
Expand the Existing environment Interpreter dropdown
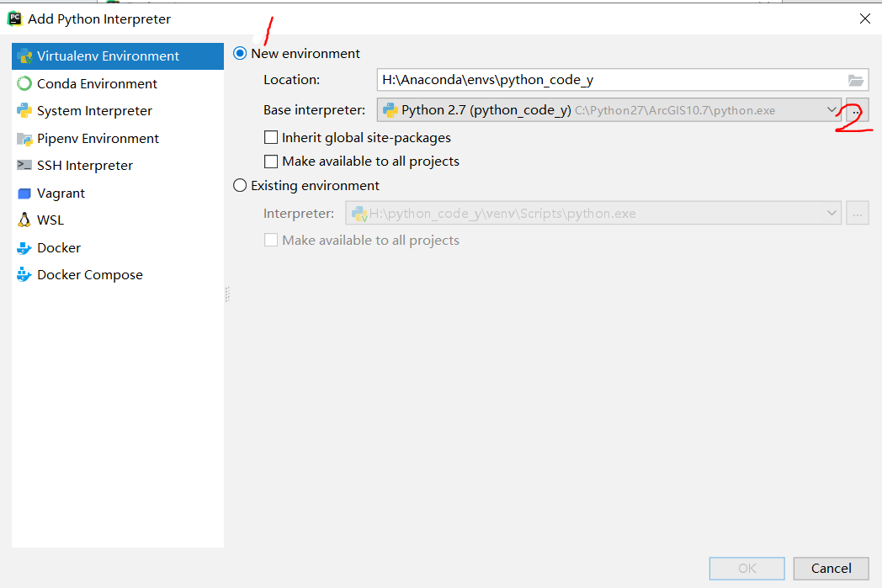click(x=832, y=213)
